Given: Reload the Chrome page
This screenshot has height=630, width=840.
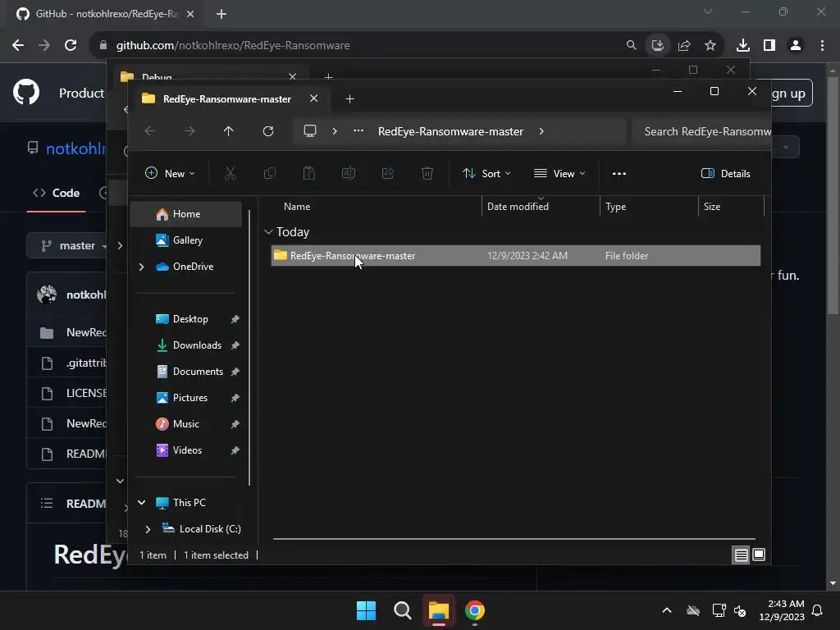Looking at the screenshot, I should tap(71, 46).
